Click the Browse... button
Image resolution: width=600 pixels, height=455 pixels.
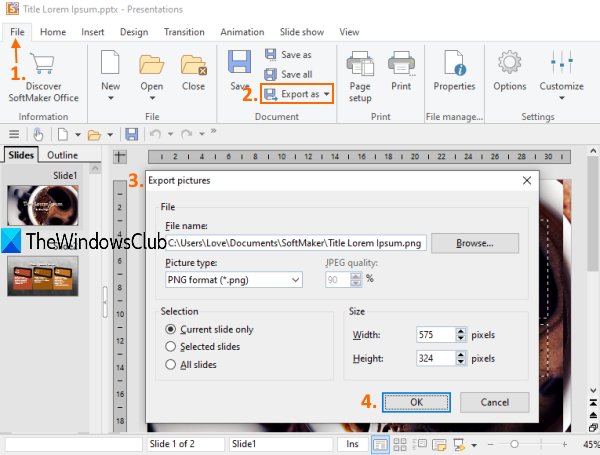pyautogui.click(x=475, y=243)
